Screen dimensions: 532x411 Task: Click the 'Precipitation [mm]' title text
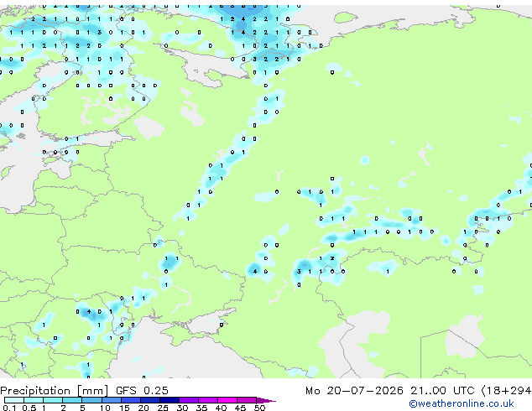(x=55, y=391)
